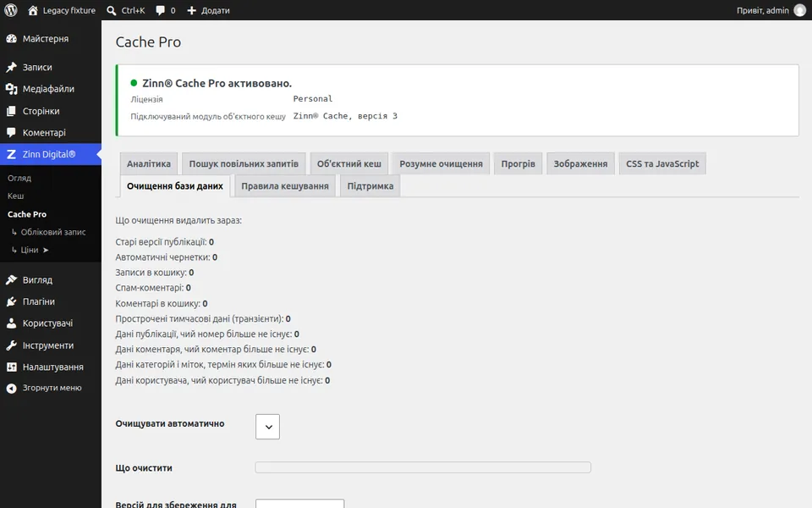
Task: Open the Огляд submenu link
Action: click(19, 179)
